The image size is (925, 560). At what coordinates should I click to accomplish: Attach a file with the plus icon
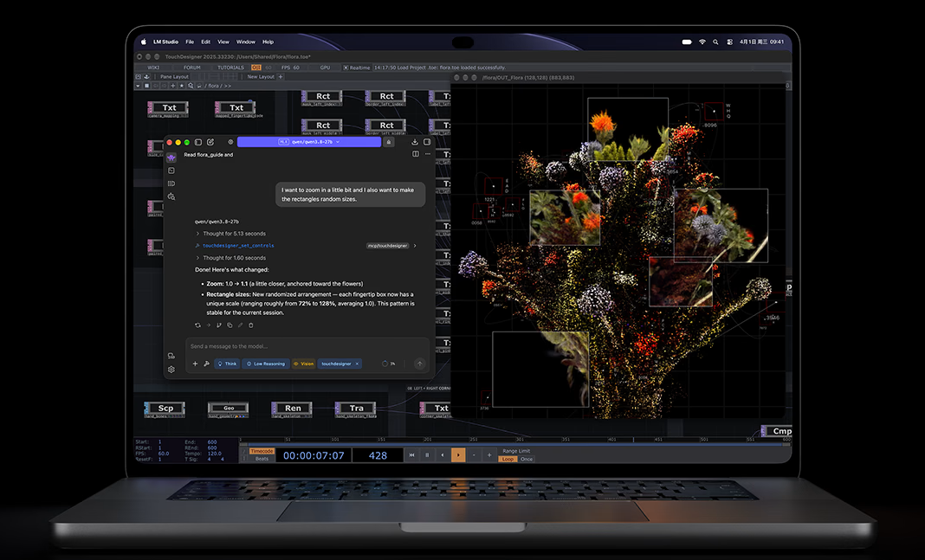(x=195, y=364)
